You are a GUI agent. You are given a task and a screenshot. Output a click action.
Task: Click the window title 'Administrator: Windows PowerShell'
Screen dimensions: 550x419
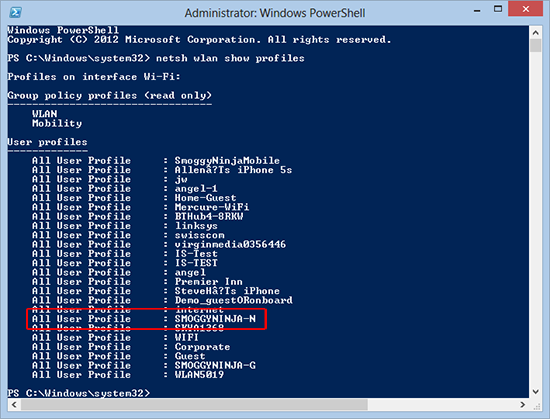pos(275,13)
